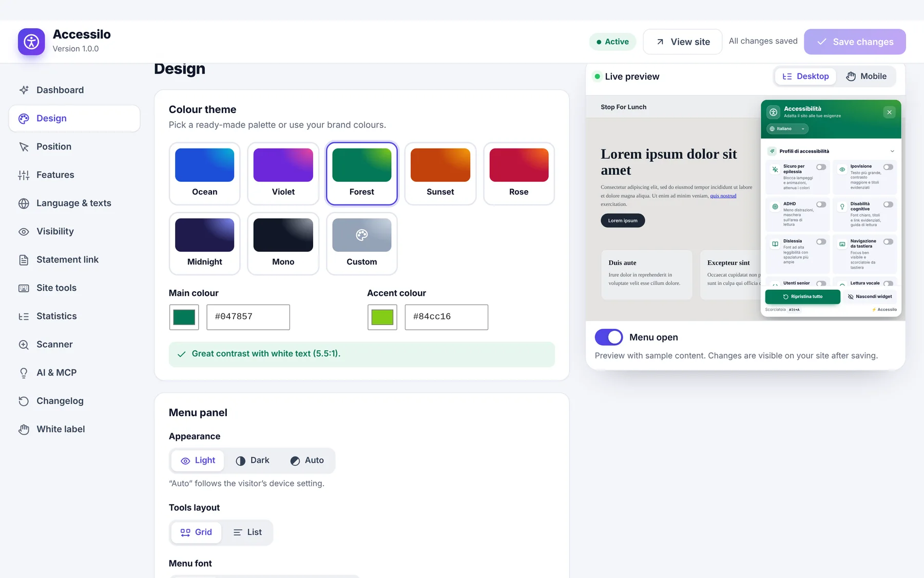Open the Accent colour swatch picker
Viewport: 924px width, 578px height.
tap(382, 318)
